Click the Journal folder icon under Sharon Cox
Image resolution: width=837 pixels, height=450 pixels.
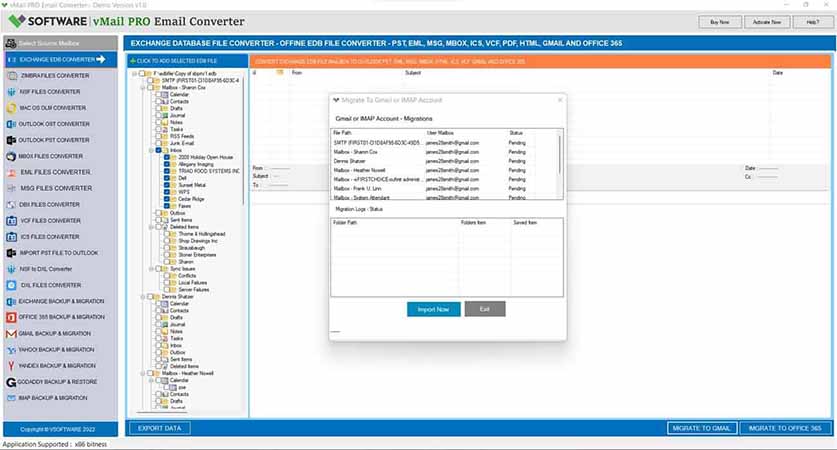[x=165, y=115]
